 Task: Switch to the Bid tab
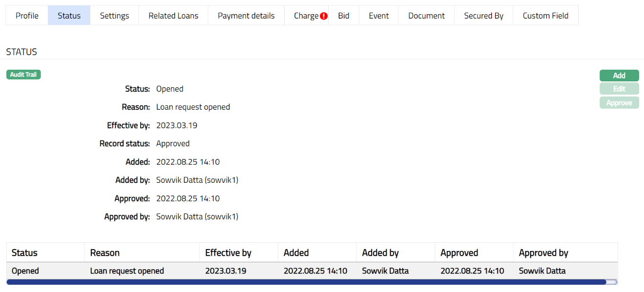pos(344,16)
